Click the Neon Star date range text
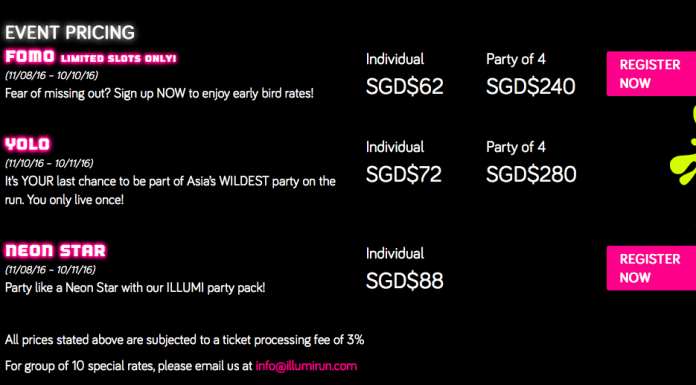The width and height of the screenshot is (696, 385). tap(50, 270)
